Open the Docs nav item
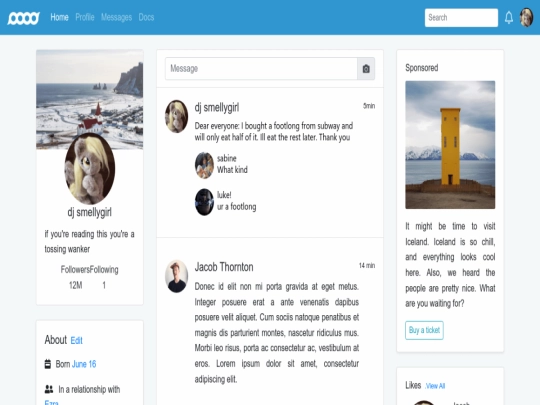Image resolution: width=540 pixels, height=405 pixels. [x=146, y=17]
